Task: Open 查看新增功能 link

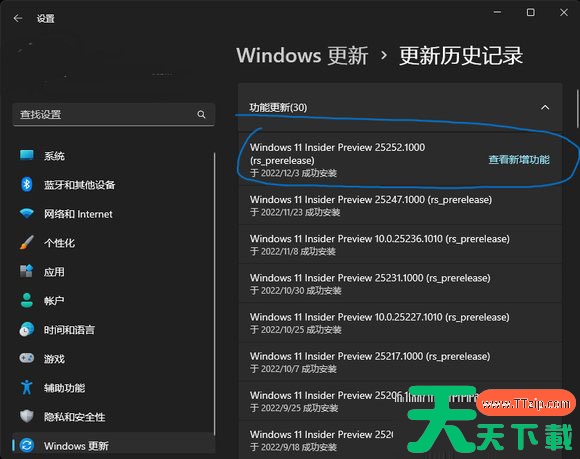Action: [519, 159]
